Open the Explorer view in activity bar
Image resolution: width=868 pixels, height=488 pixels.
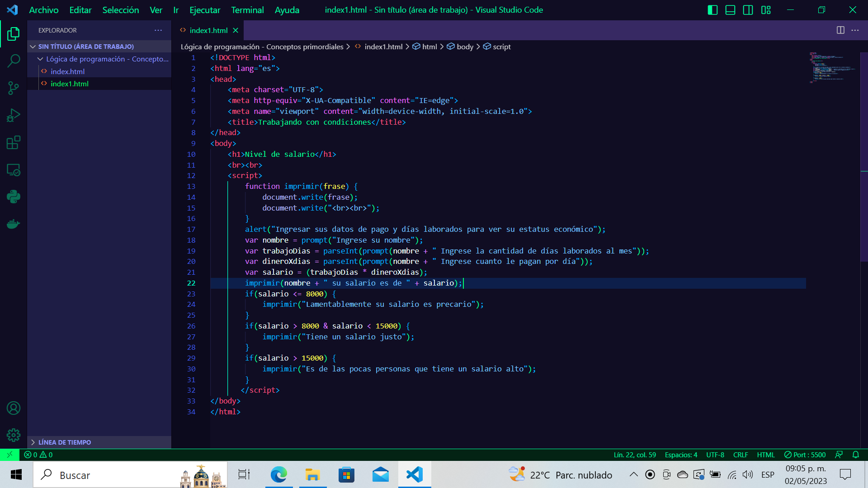click(x=14, y=34)
